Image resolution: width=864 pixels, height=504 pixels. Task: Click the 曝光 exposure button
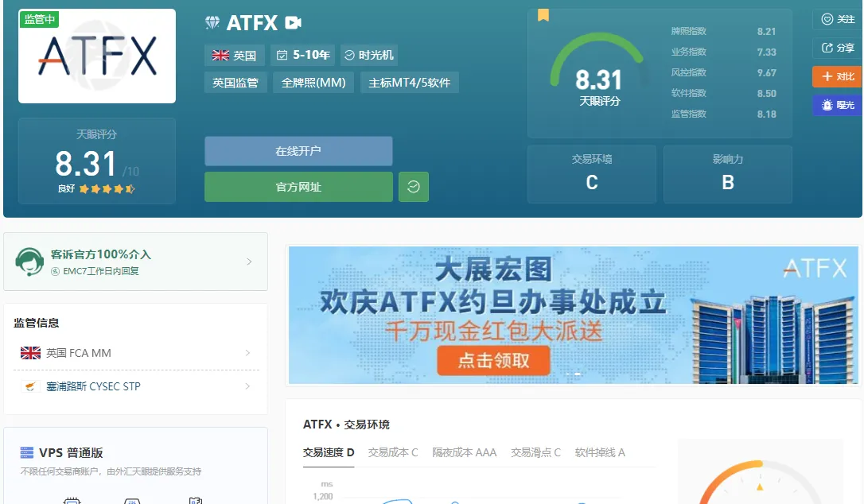coord(838,105)
